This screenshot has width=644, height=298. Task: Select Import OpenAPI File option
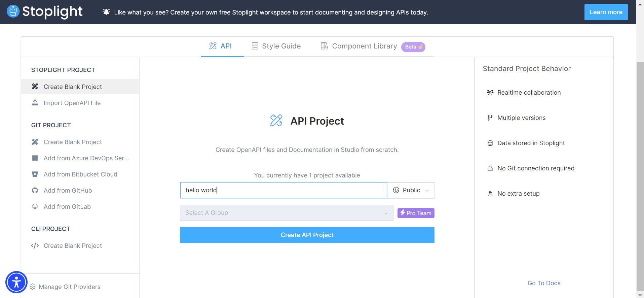[x=80, y=103]
